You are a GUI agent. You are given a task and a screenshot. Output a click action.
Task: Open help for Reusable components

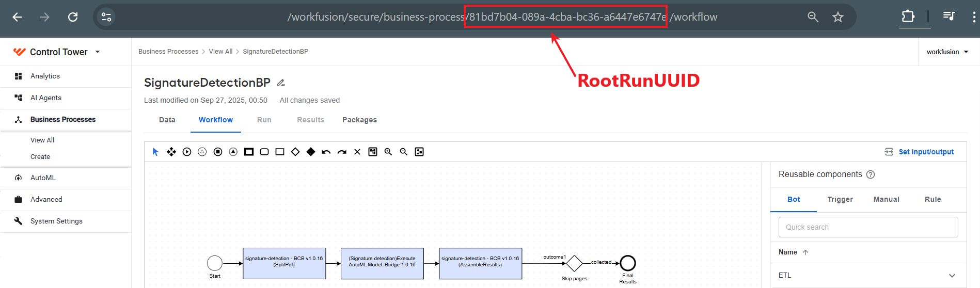tap(871, 174)
